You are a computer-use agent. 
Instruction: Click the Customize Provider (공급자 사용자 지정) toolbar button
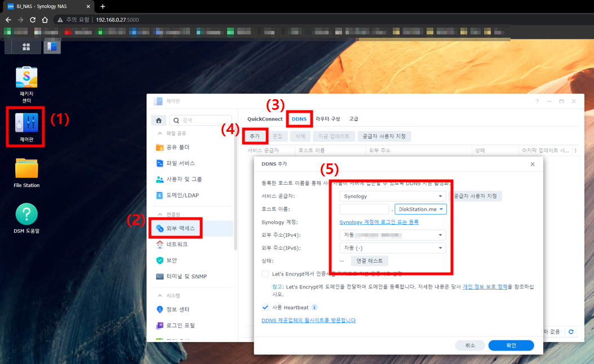pyautogui.click(x=384, y=136)
